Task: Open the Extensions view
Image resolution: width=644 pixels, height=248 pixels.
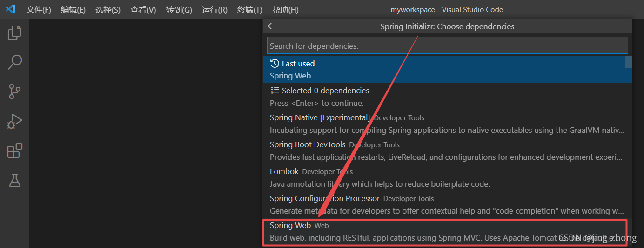Action: pyautogui.click(x=14, y=151)
